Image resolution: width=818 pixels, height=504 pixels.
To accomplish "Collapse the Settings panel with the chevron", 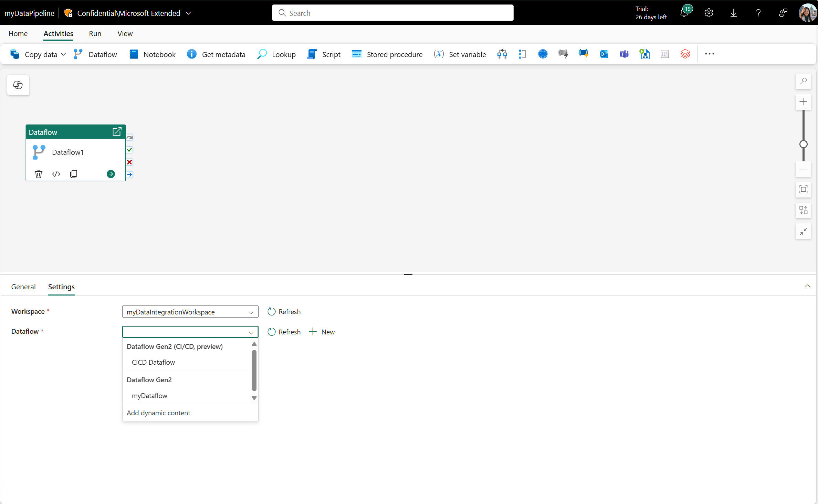I will pos(808,286).
